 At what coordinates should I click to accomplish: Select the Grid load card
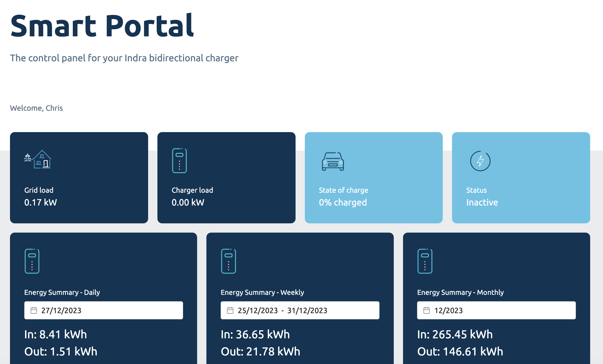click(x=79, y=178)
